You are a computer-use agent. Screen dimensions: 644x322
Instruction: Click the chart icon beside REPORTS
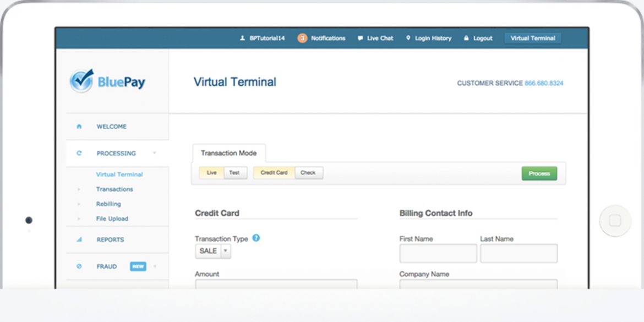click(x=78, y=239)
